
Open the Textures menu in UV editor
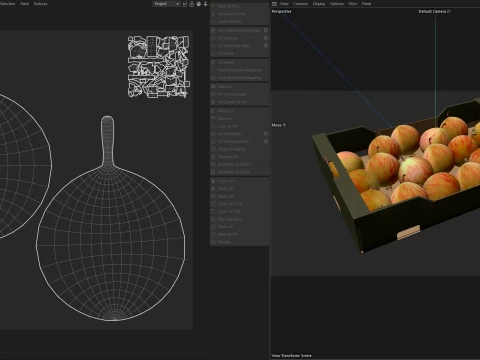point(40,4)
